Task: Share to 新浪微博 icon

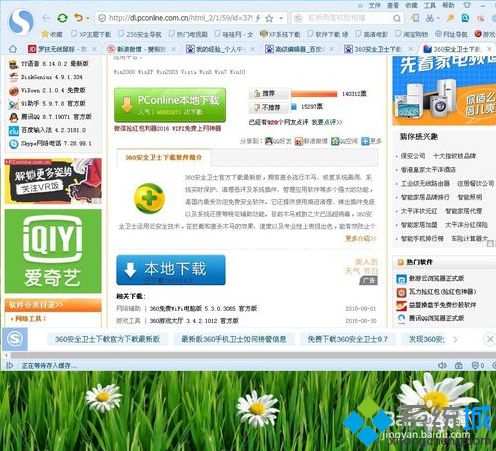Action: tap(298, 141)
